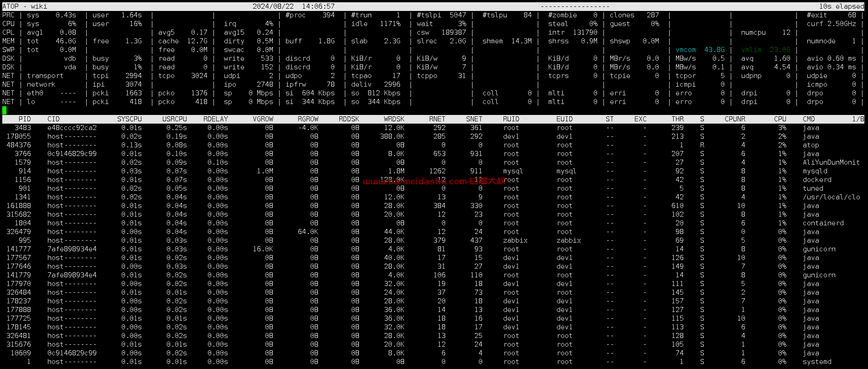Click the page indicator 1/8
Viewport: 868px width, 369px height.
(858, 119)
